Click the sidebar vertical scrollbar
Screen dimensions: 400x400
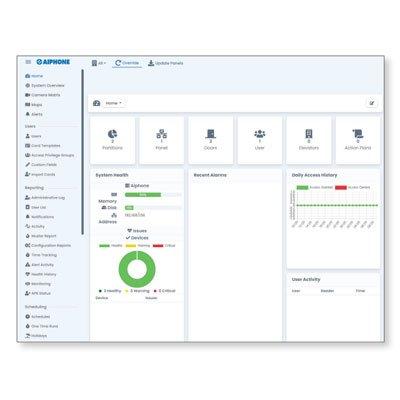coord(82,152)
